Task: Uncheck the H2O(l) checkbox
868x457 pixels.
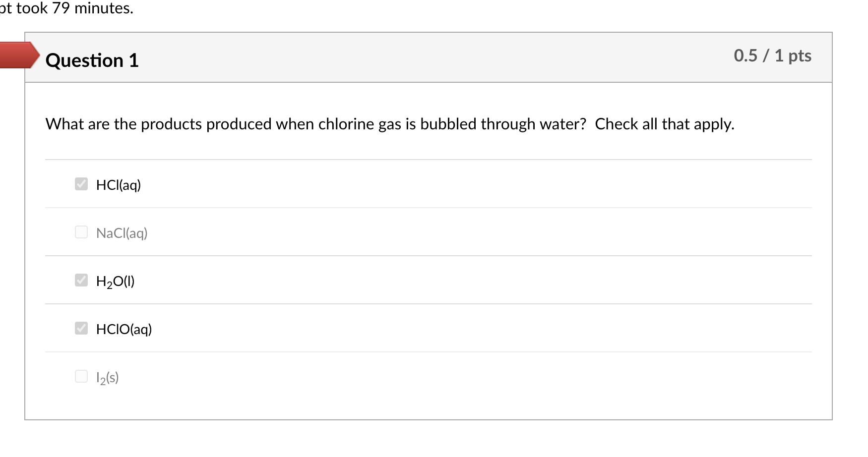Action: pos(81,280)
